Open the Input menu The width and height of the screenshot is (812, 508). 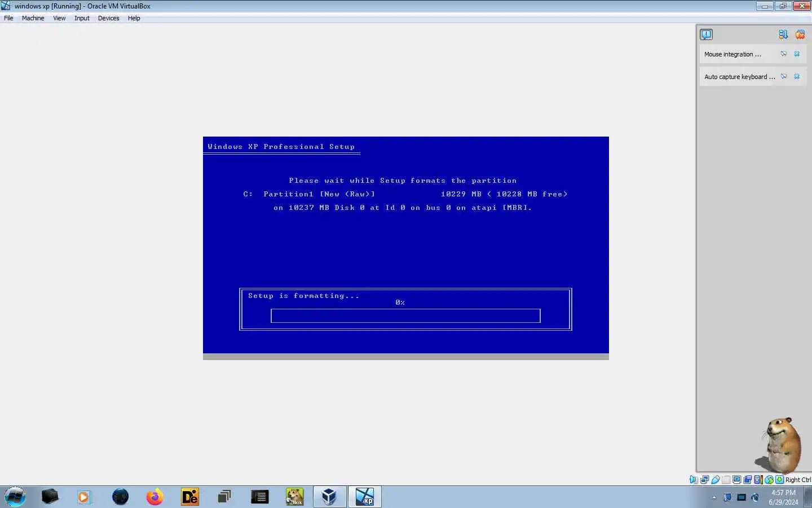tap(82, 18)
